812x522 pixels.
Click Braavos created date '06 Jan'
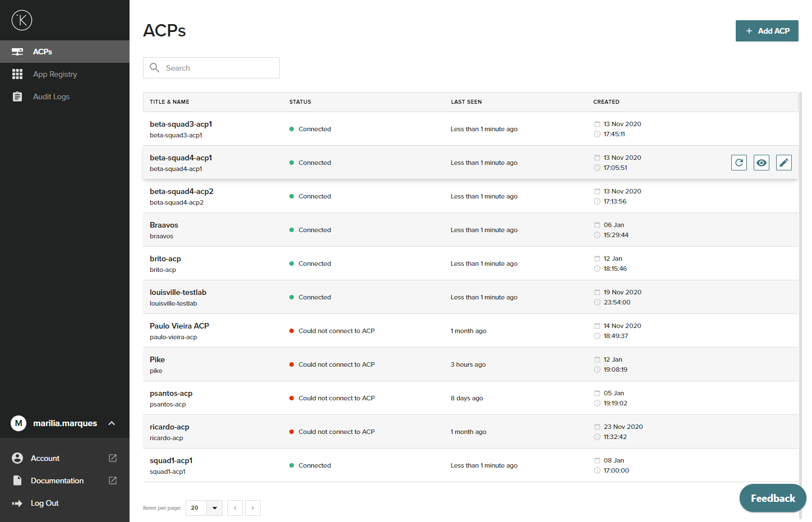(x=613, y=225)
